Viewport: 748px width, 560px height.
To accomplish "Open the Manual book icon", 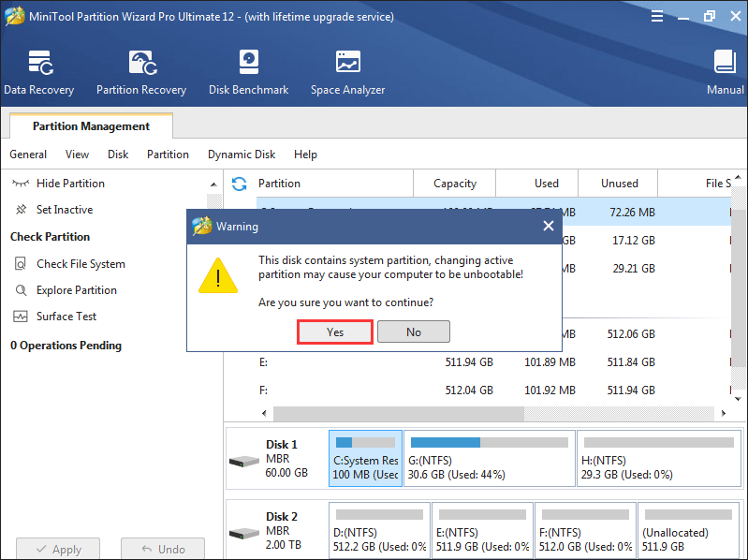I will pyautogui.click(x=725, y=72).
